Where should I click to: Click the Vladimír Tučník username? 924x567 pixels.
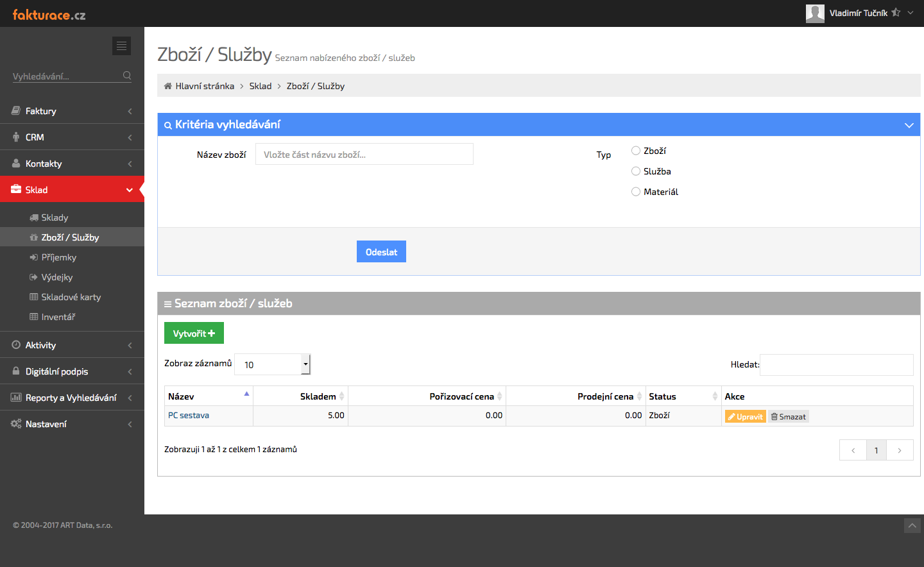point(859,13)
